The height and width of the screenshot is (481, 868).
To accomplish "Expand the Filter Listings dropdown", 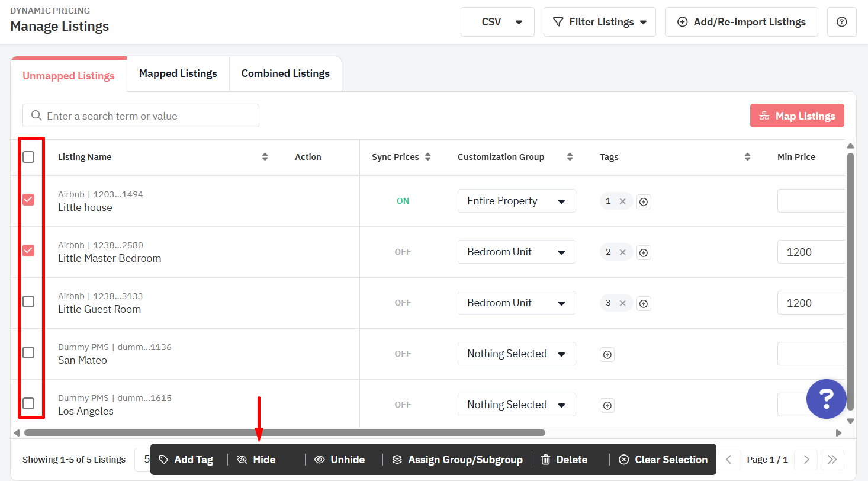I will tap(599, 22).
